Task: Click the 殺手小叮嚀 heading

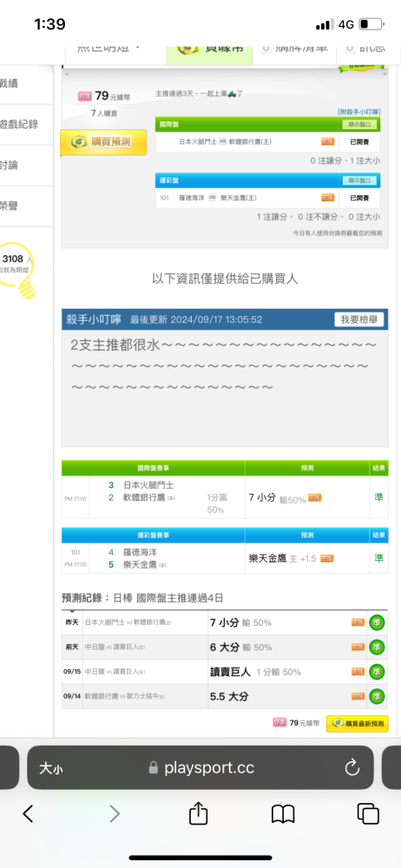Action: (x=94, y=320)
